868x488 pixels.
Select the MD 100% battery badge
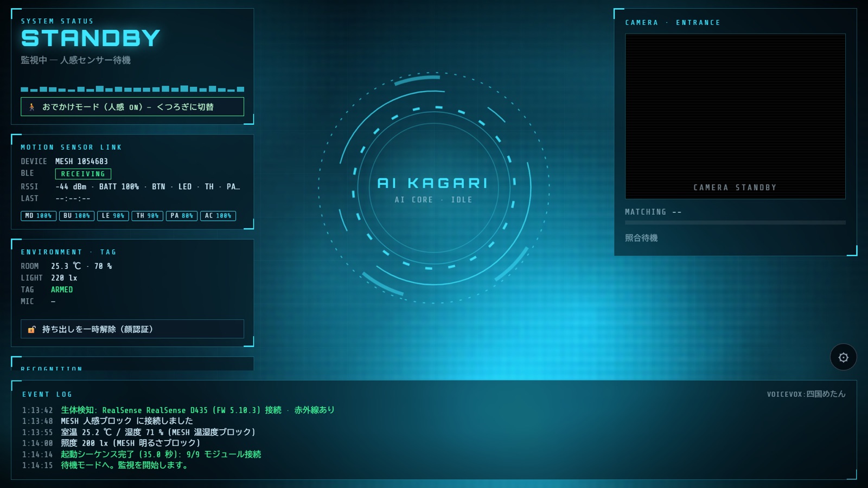[x=39, y=216]
